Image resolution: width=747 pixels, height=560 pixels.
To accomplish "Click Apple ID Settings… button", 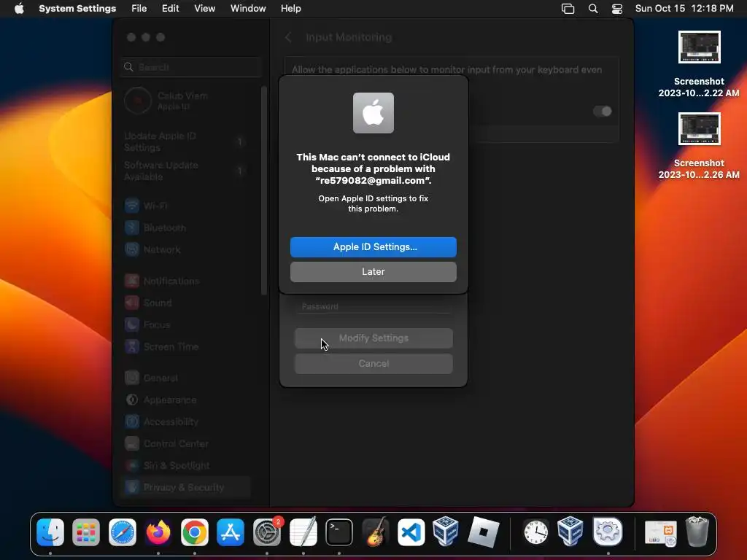I will coord(373,247).
